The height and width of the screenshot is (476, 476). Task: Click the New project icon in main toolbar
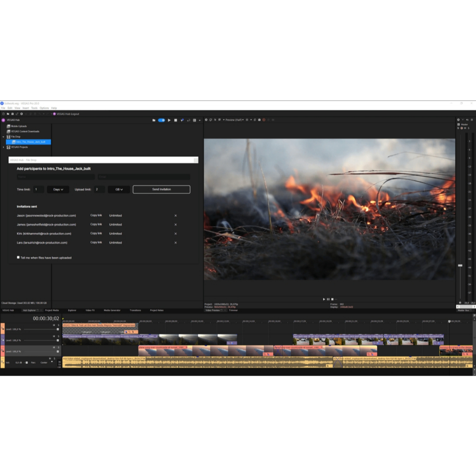3,114
